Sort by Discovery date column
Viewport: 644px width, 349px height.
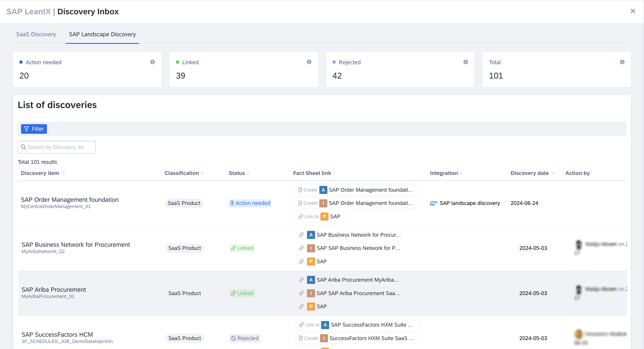pyautogui.click(x=553, y=173)
